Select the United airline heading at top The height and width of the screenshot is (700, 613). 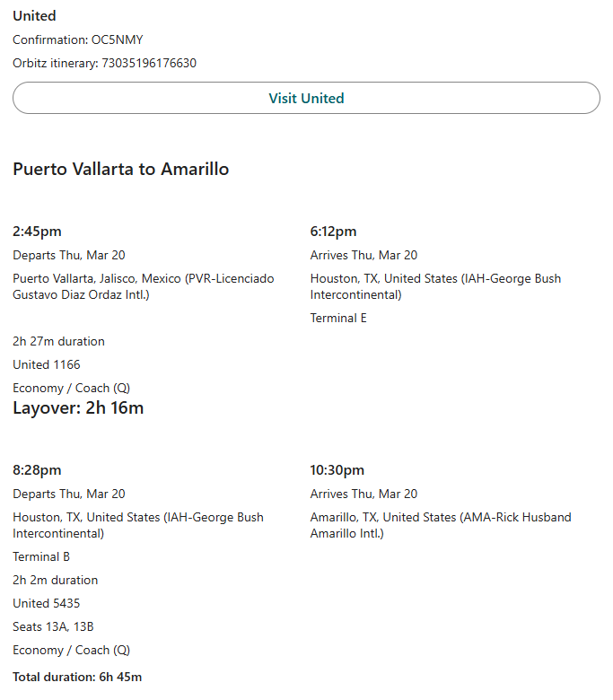pos(34,16)
